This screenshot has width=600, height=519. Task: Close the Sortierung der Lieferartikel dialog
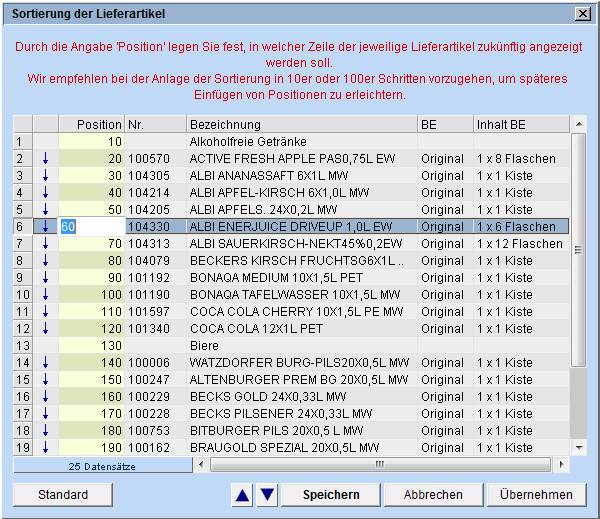tap(582, 13)
